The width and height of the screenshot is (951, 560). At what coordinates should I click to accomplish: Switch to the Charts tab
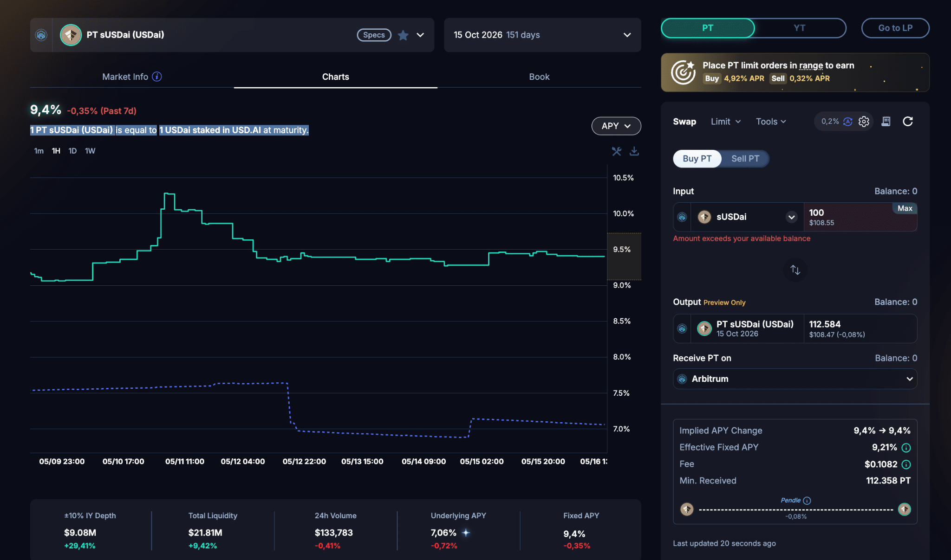(336, 77)
